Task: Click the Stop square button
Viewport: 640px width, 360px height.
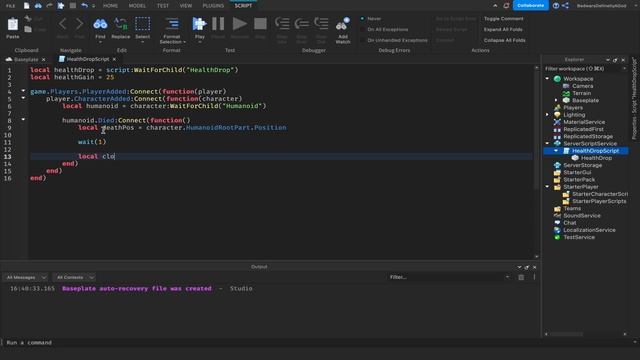Action: (x=260, y=24)
